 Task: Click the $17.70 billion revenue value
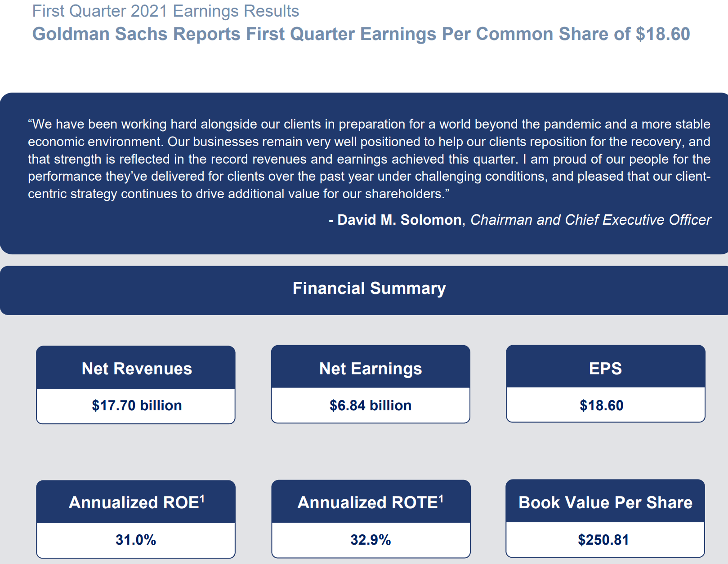(x=137, y=405)
